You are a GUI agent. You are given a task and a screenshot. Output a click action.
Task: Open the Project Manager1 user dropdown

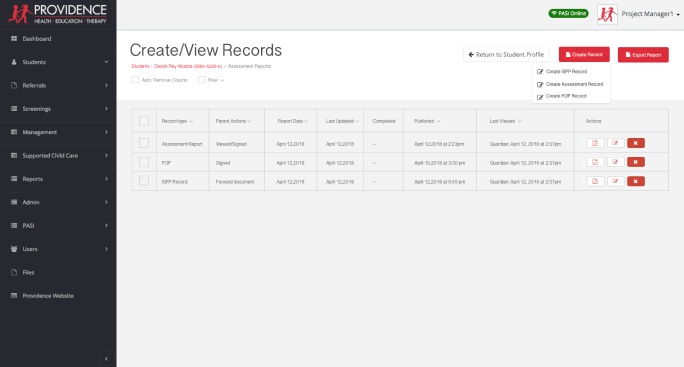[x=650, y=14]
